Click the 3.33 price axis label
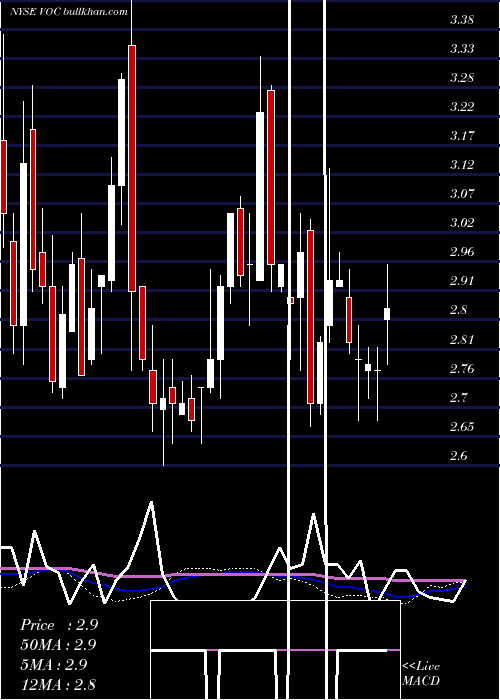The image size is (500, 700). [462, 49]
